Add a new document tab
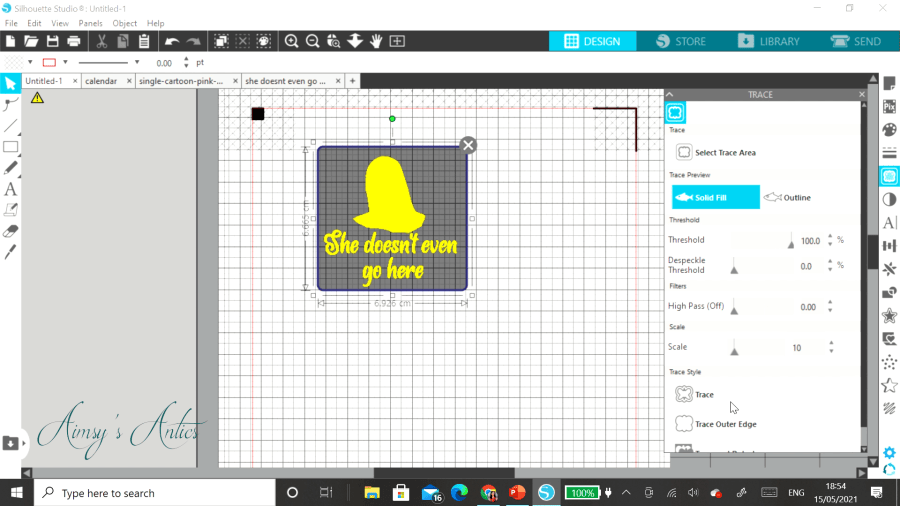Image resolution: width=900 pixels, height=506 pixels. (x=352, y=81)
